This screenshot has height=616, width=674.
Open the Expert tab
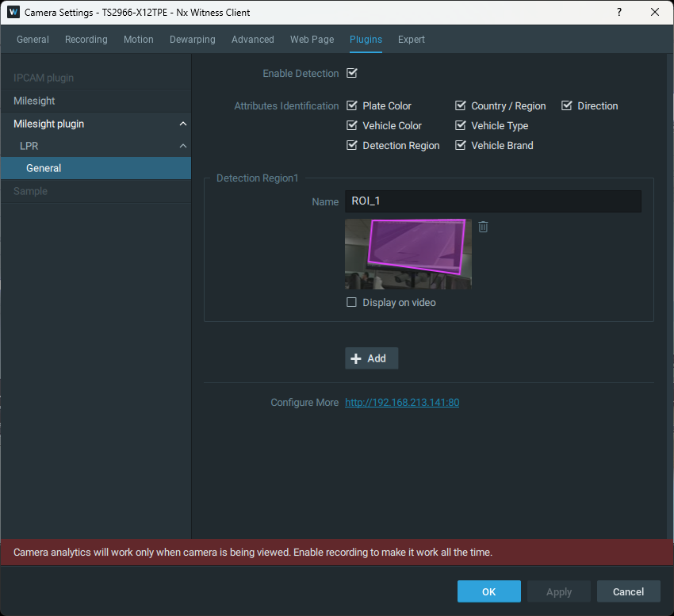coord(412,39)
